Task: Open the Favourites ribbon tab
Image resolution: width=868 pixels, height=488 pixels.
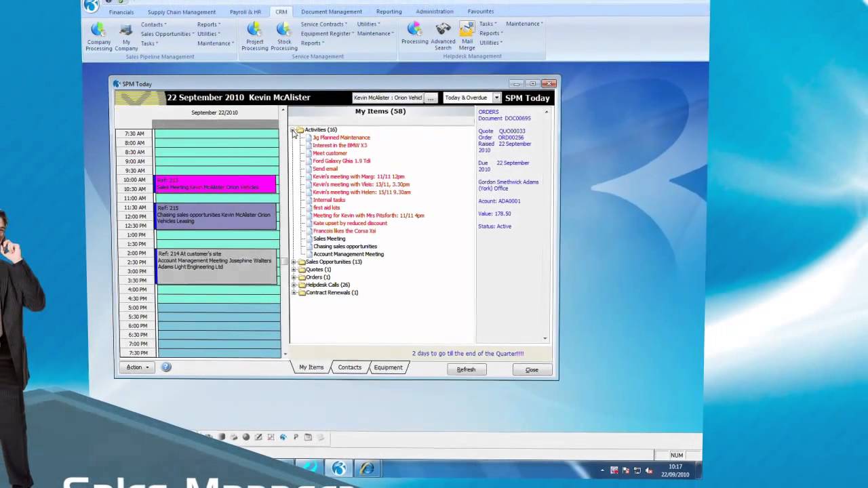Action: pos(481,12)
